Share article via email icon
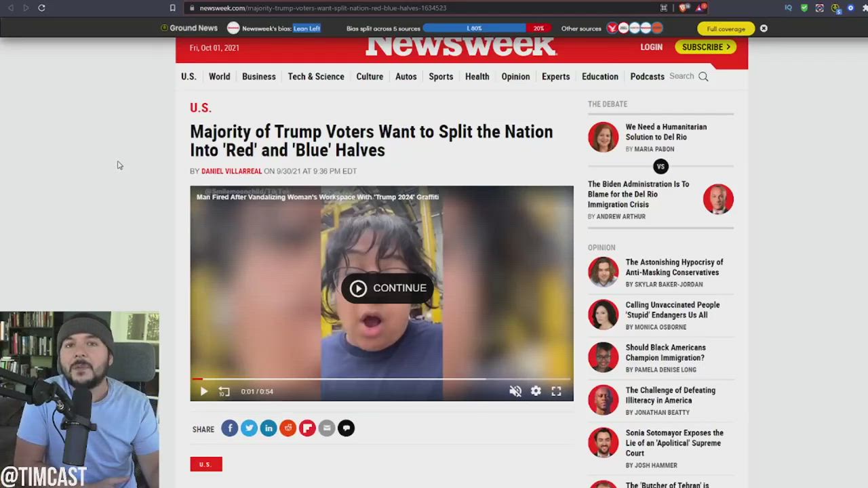Screen dimensions: 868x488 pos(327,428)
